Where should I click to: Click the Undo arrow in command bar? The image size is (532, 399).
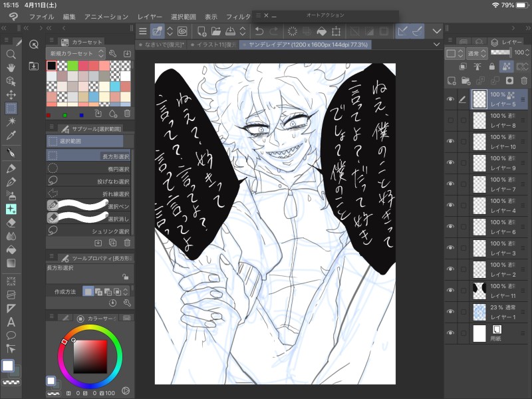pyautogui.click(x=259, y=31)
